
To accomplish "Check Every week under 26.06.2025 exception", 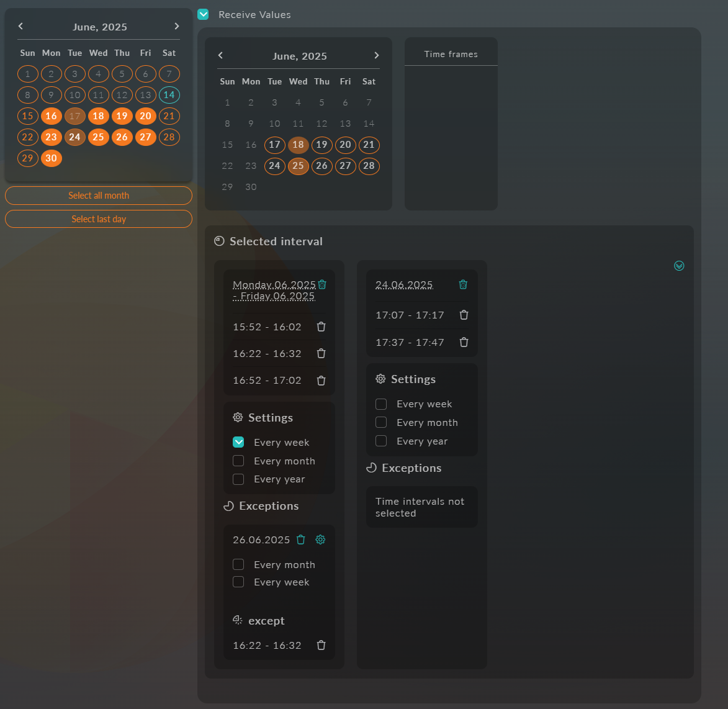I will pyautogui.click(x=238, y=582).
